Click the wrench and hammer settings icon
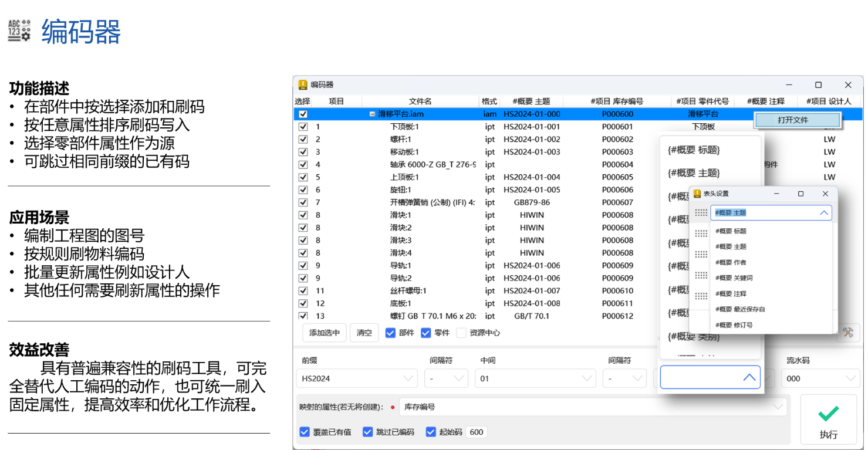The height and width of the screenshot is (450, 868). [x=848, y=332]
